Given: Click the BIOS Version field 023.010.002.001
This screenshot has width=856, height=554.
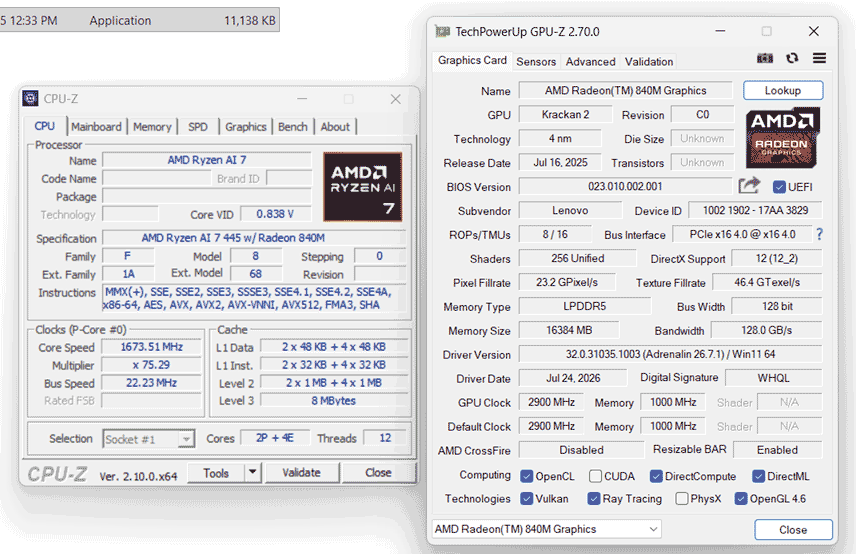Looking at the screenshot, I should click(x=625, y=186).
